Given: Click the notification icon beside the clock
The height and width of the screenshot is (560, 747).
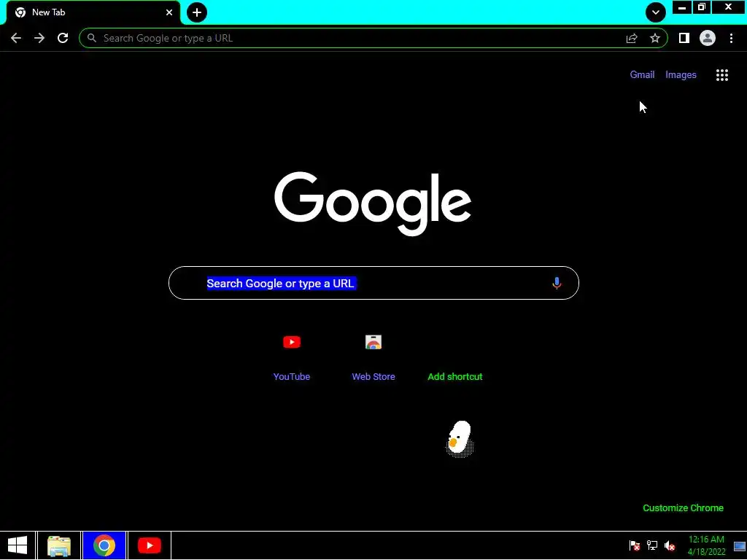Looking at the screenshot, I should [740, 546].
